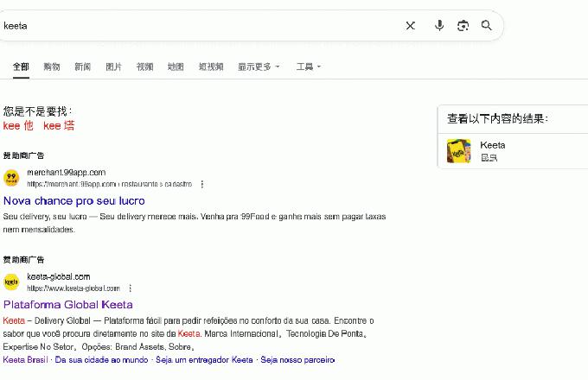Select the 全部 tab
The width and height of the screenshot is (588, 380).
(21, 66)
